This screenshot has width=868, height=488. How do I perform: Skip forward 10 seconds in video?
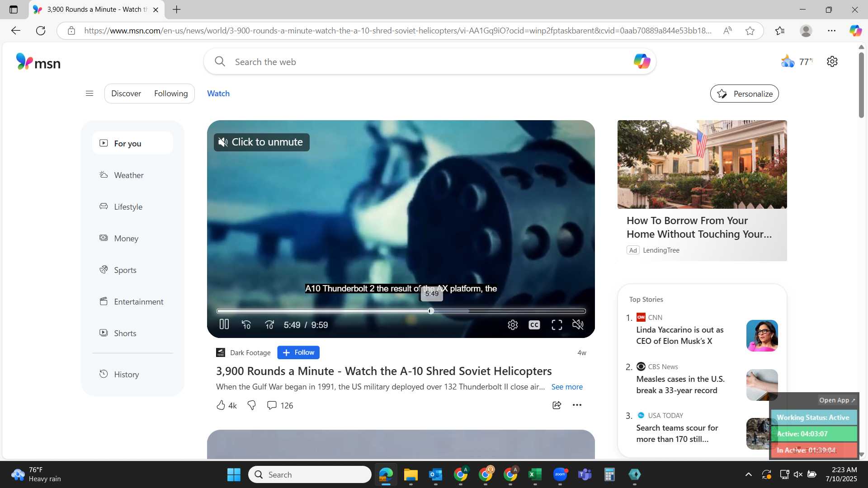coord(269,325)
